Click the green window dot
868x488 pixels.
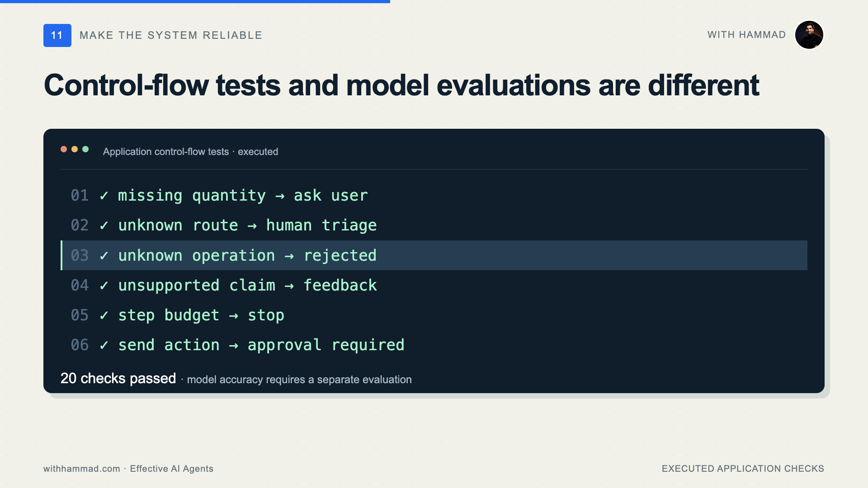coord(85,149)
